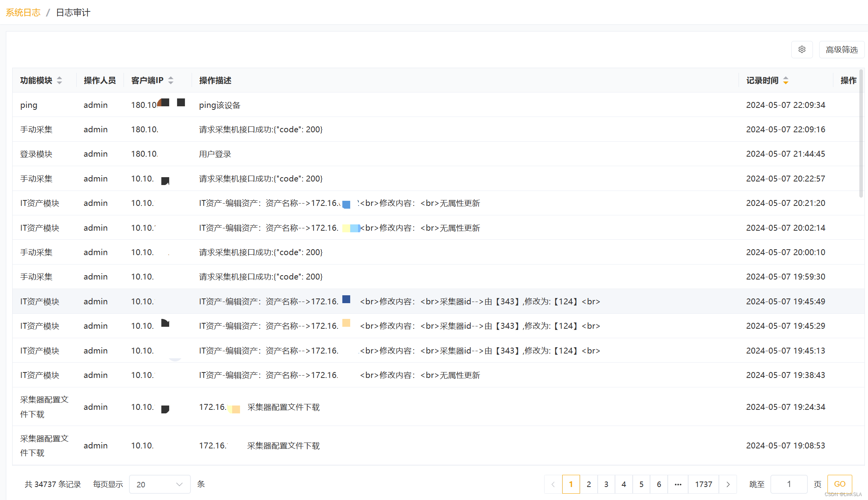The image size is (868, 500).
Task: Click the pagination ellipsis jump icon
Action: [x=678, y=484]
